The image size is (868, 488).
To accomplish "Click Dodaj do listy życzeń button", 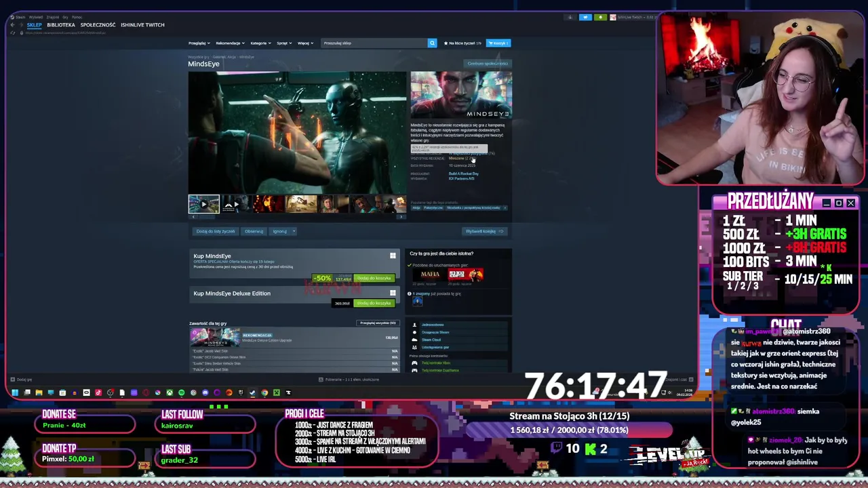I will pyautogui.click(x=216, y=231).
